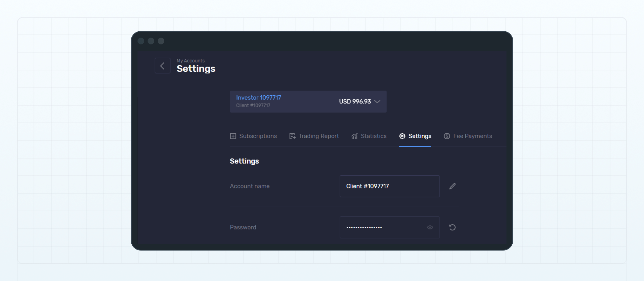Expand the Investor 1097717 account dropdown
This screenshot has height=281, width=644.
coord(377,101)
